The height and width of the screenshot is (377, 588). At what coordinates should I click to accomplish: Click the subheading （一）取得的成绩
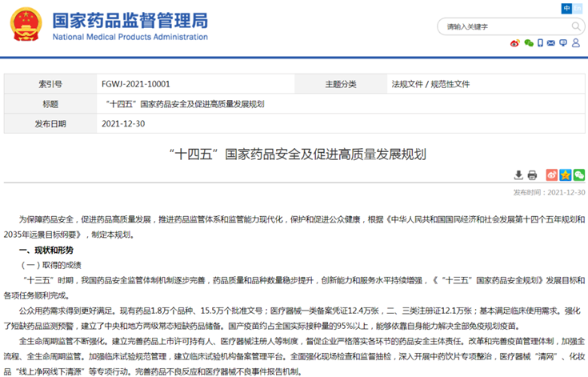point(50,265)
